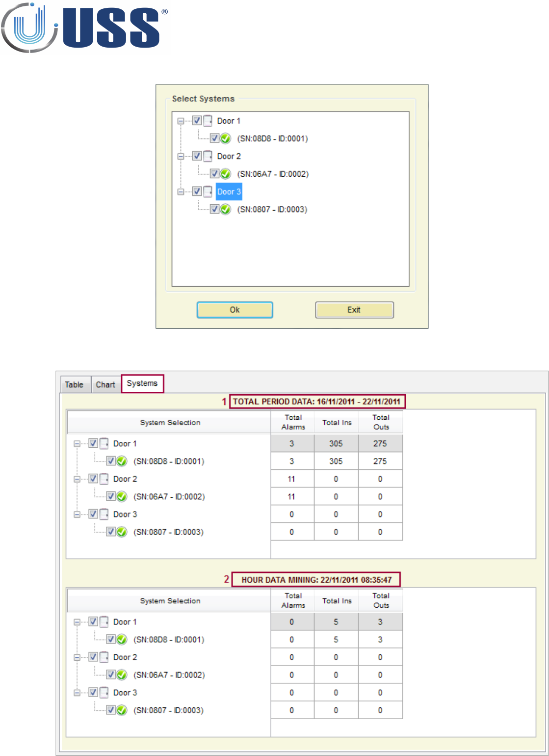
Task: Click green status icon for SN:06A7 in Total Period Data
Action: tap(122, 497)
